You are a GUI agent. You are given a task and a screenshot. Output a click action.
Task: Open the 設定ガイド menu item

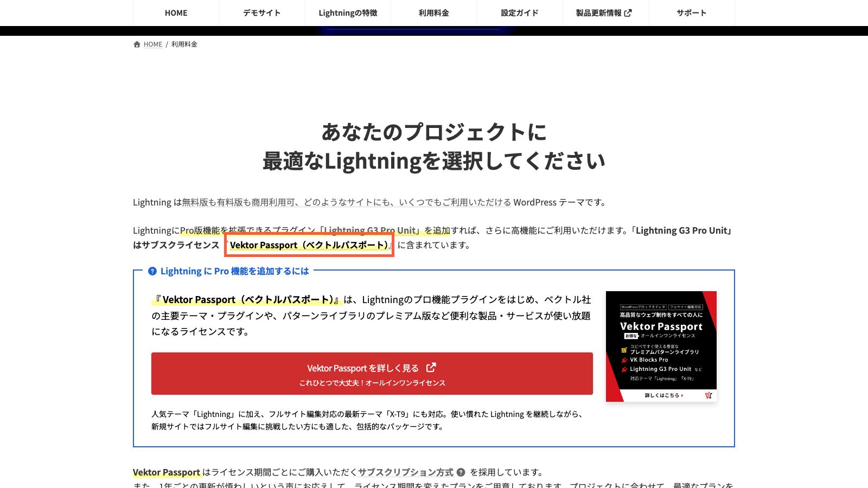519,13
